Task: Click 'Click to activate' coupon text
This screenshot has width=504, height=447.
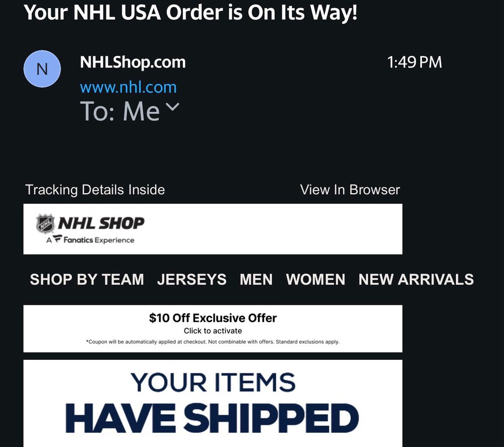Action: tap(213, 331)
